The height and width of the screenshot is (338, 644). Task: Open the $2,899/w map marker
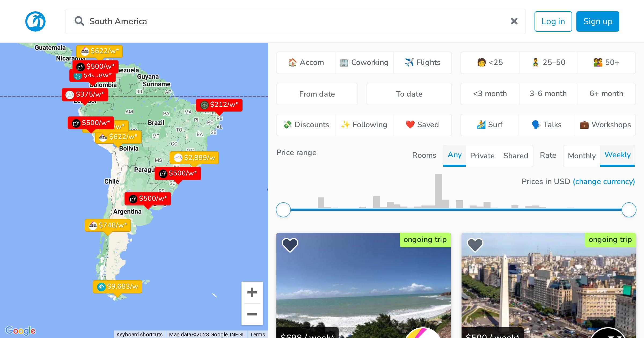[x=194, y=158]
